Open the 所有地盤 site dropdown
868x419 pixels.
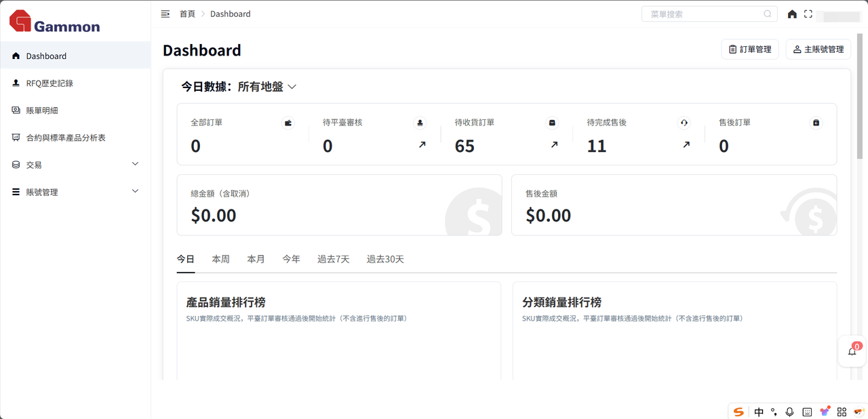(267, 87)
